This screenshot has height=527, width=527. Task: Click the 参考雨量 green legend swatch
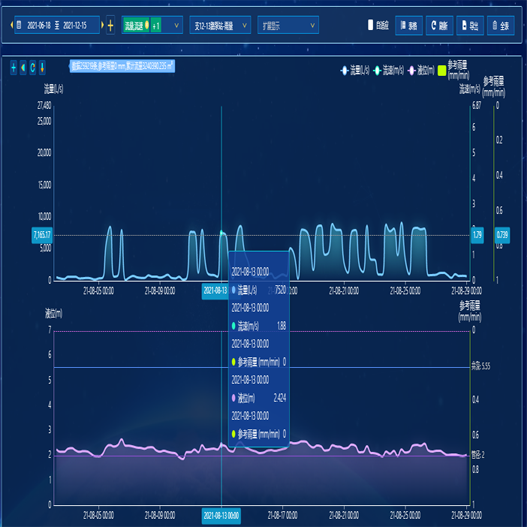click(442, 71)
